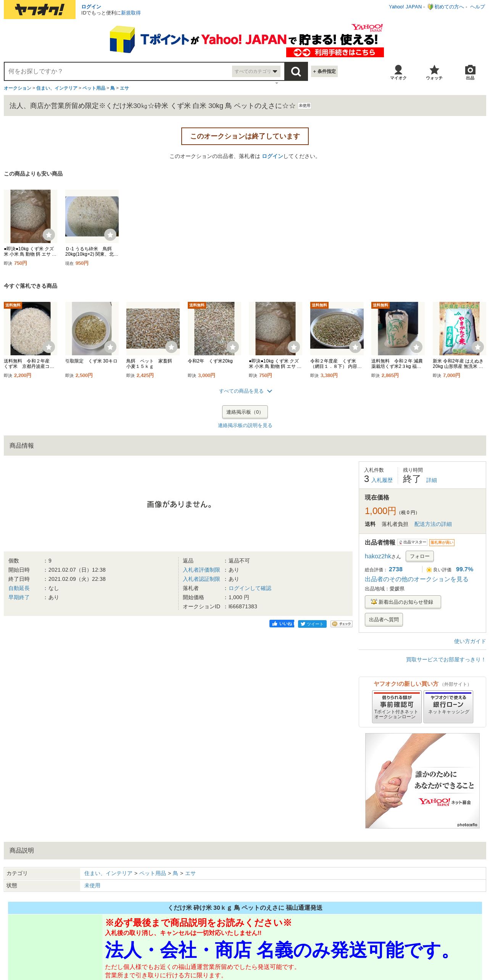Click the Facebook いいね button
The image size is (490, 980).
282,624
